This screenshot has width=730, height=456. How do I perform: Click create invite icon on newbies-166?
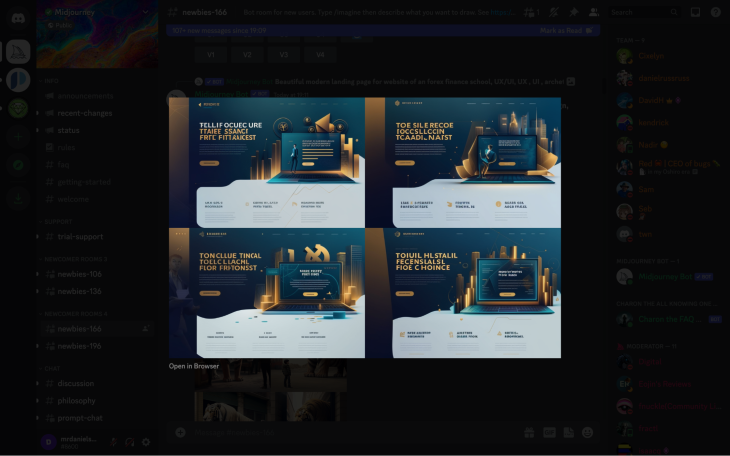tap(146, 329)
